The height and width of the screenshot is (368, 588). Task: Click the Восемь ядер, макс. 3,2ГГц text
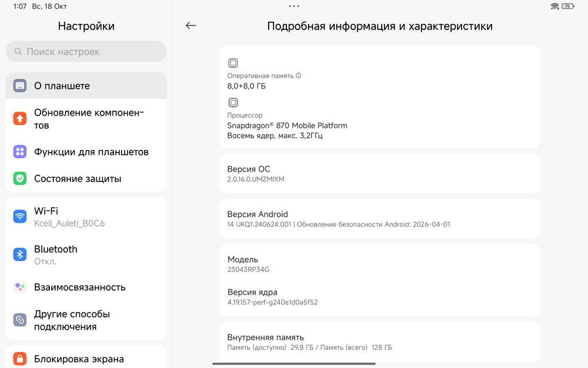(275, 135)
